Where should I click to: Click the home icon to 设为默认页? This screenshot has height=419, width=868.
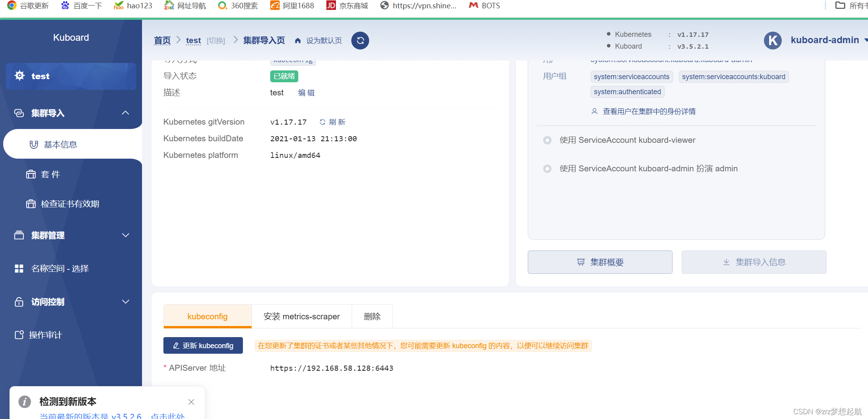pos(298,40)
